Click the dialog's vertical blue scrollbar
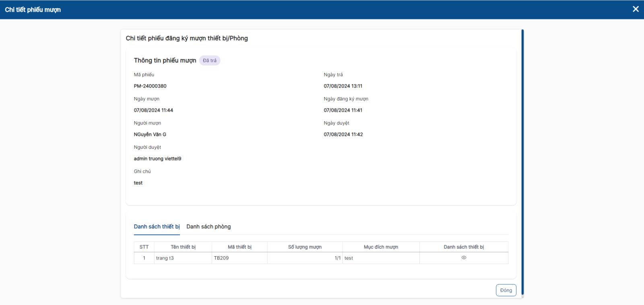This screenshot has width=644, height=305. (x=522, y=162)
